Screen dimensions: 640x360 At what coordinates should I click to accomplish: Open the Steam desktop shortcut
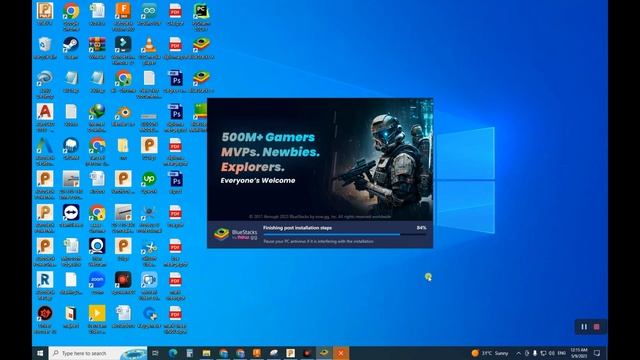(x=71, y=48)
